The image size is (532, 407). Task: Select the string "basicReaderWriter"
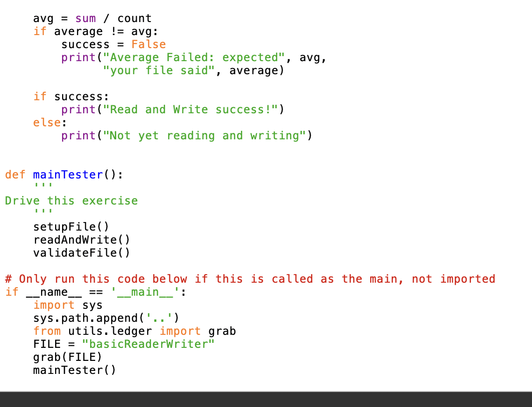(x=148, y=344)
